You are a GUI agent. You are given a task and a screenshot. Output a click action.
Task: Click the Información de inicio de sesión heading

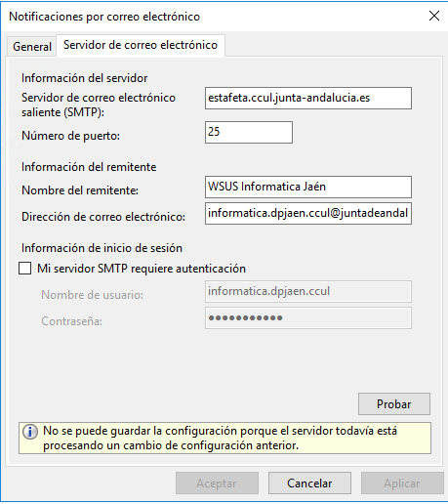[x=102, y=248]
